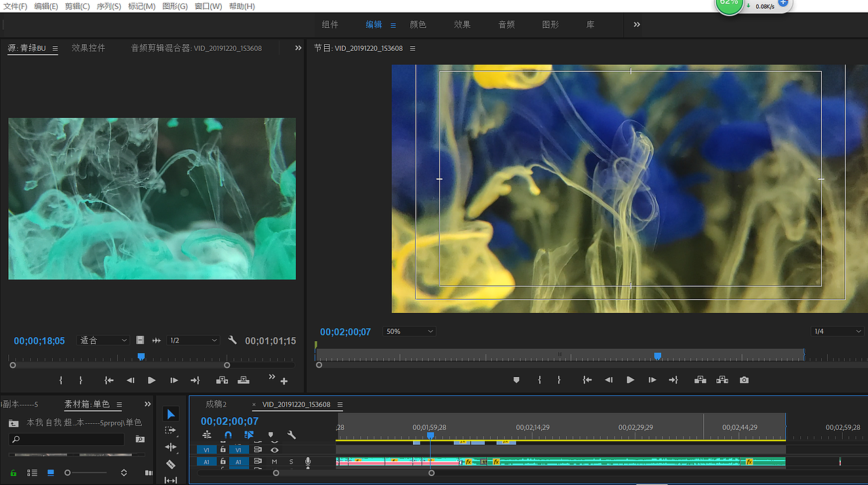
Task: Select the Track Select Forward tool
Action: point(171,430)
